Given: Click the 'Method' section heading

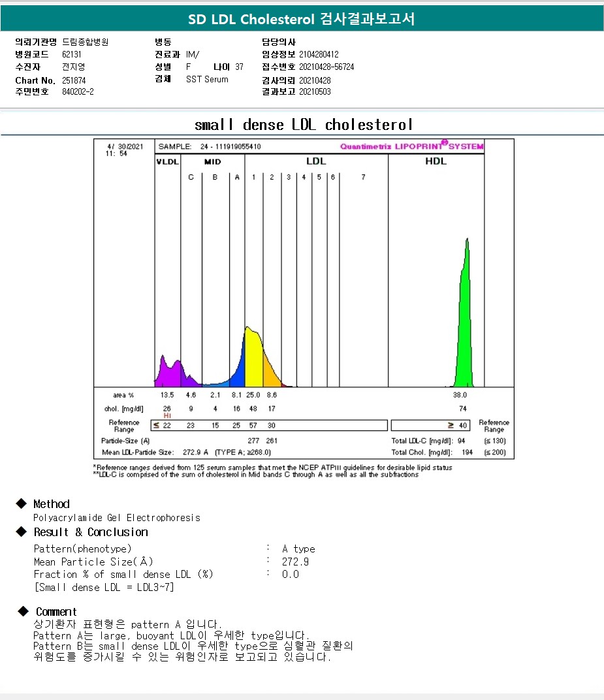Looking at the screenshot, I should (x=52, y=504).
